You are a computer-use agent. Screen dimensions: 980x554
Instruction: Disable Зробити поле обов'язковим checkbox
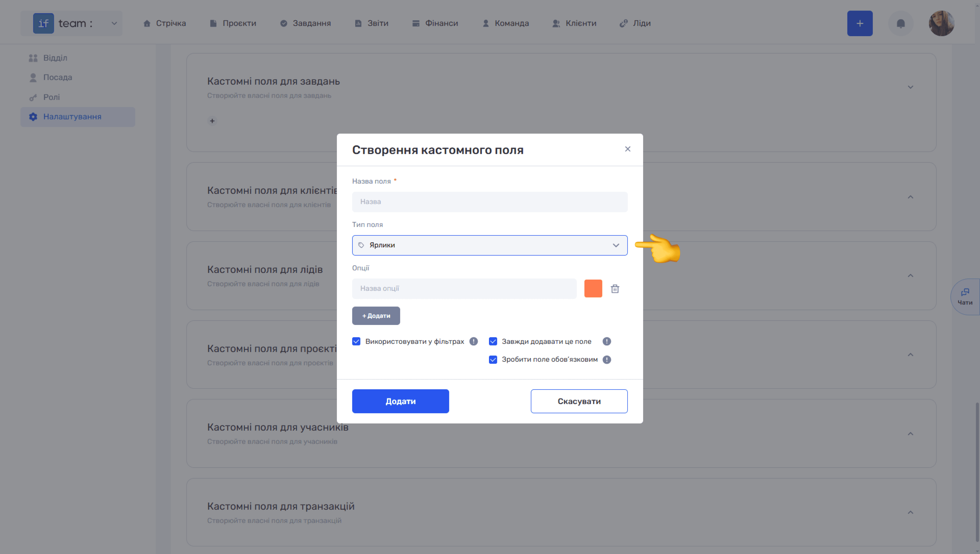click(493, 360)
